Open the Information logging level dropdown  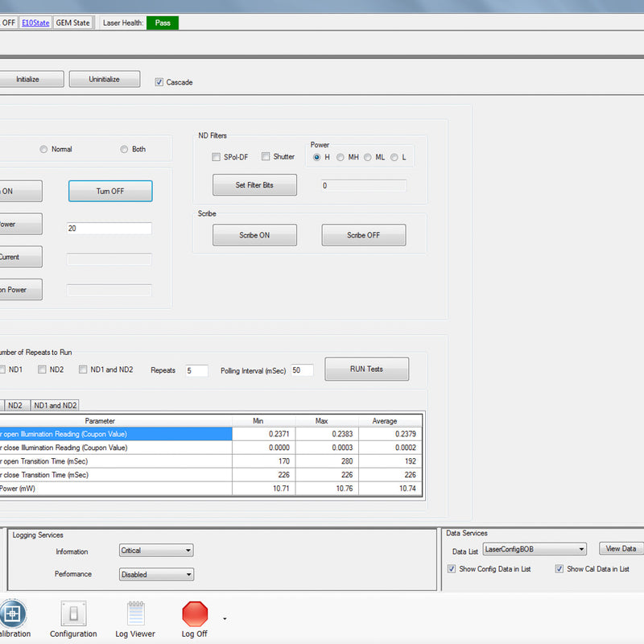click(x=155, y=551)
